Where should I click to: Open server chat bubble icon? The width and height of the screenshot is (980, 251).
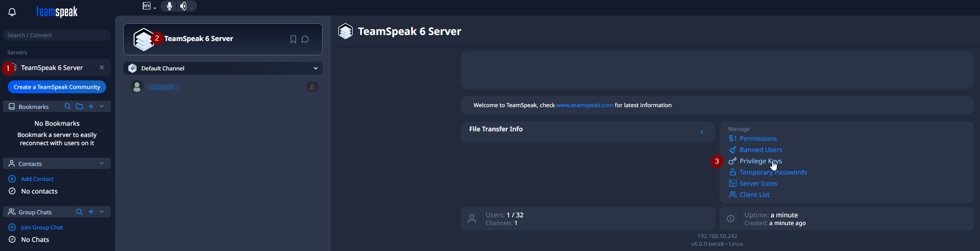(305, 39)
